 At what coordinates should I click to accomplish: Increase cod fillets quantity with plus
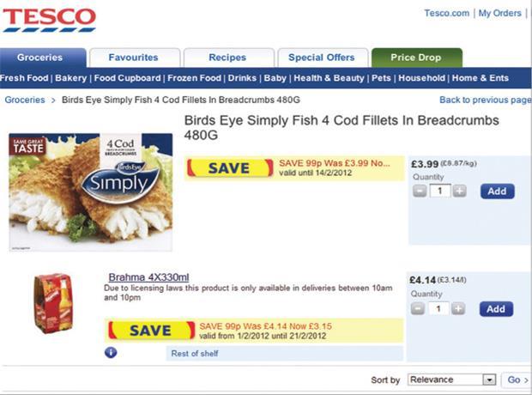(x=459, y=191)
